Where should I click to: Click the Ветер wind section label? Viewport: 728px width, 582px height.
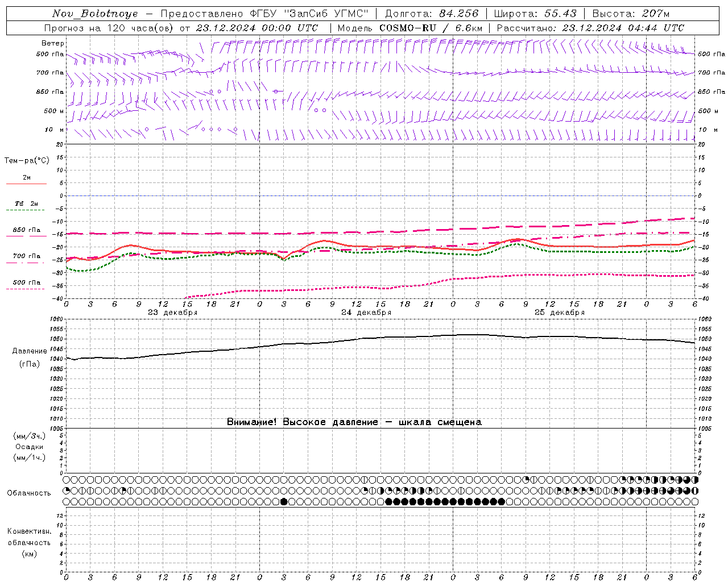pos(52,43)
